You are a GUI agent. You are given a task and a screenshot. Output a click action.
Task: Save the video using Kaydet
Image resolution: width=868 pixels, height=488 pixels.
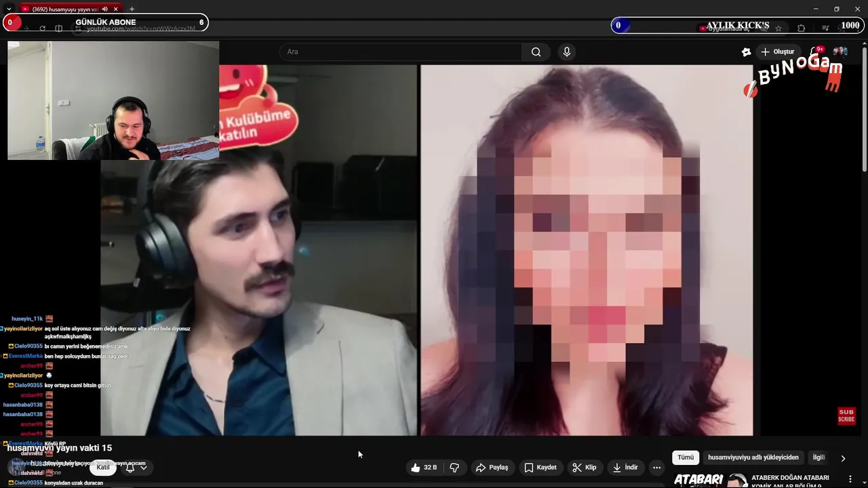540,468
